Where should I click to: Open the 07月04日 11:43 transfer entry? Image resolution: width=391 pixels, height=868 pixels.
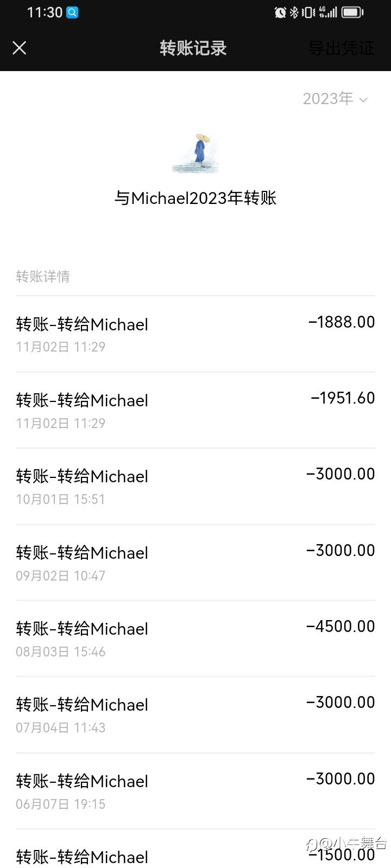pyautogui.click(x=195, y=714)
